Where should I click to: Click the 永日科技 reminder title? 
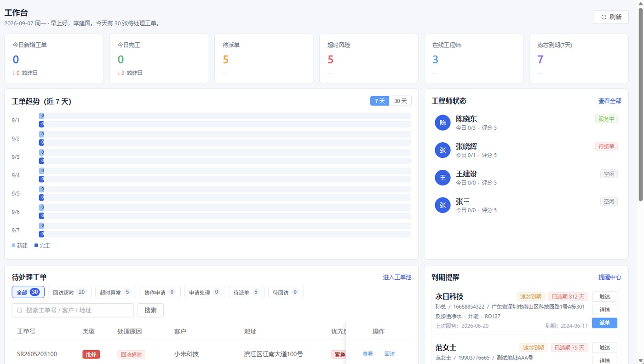pos(449,296)
